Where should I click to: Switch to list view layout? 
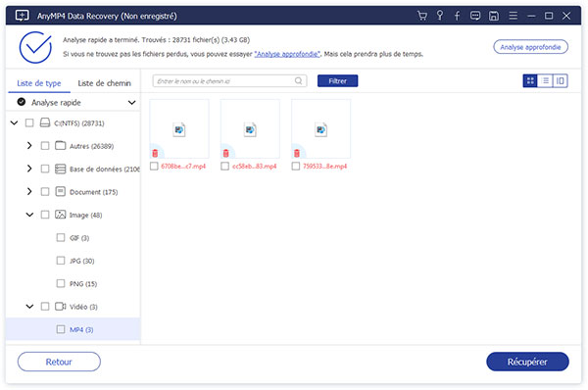coord(545,80)
